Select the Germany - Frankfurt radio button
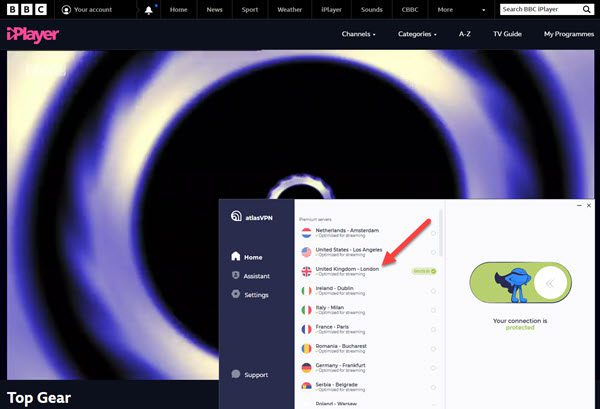 pos(433,368)
